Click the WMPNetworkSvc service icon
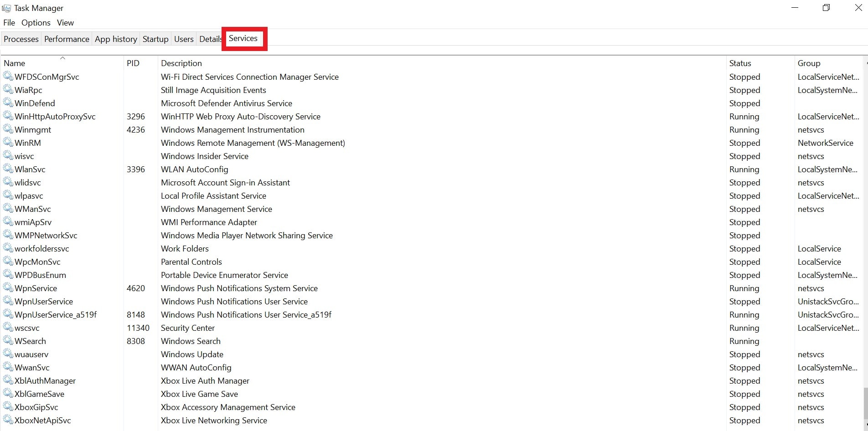The image size is (868, 431). [8, 235]
